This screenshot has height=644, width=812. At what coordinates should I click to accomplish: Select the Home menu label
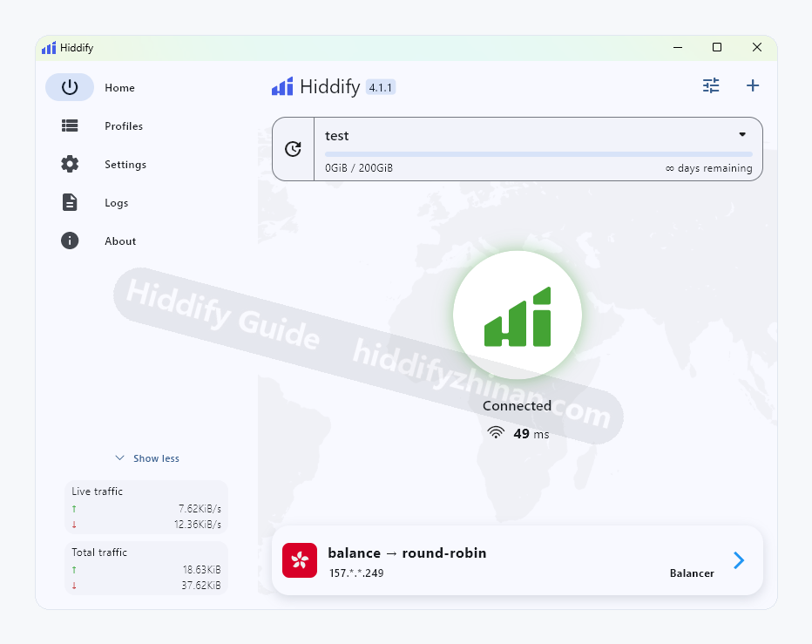click(x=119, y=87)
